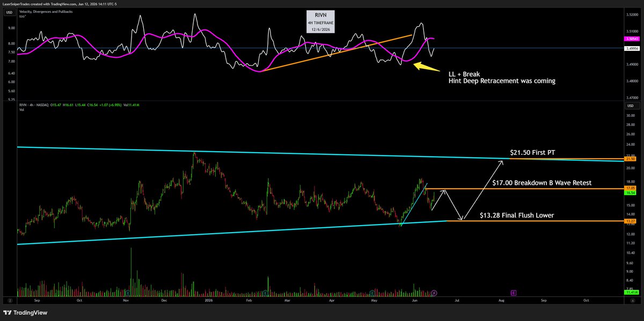This screenshot has width=644, height=321.
Task: Click the June lightning bolt event marker
Action: tap(434, 293)
